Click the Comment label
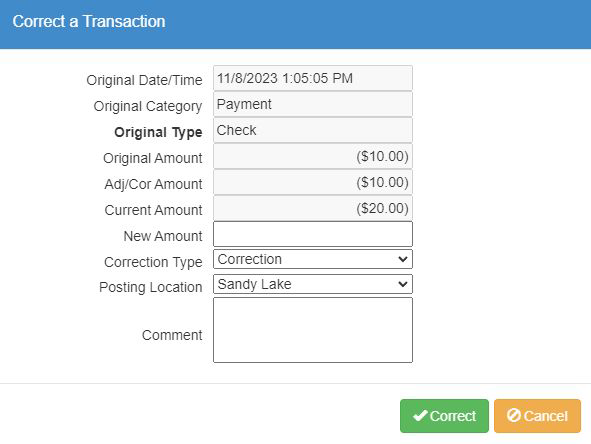591x444 pixels. coord(172,335)
